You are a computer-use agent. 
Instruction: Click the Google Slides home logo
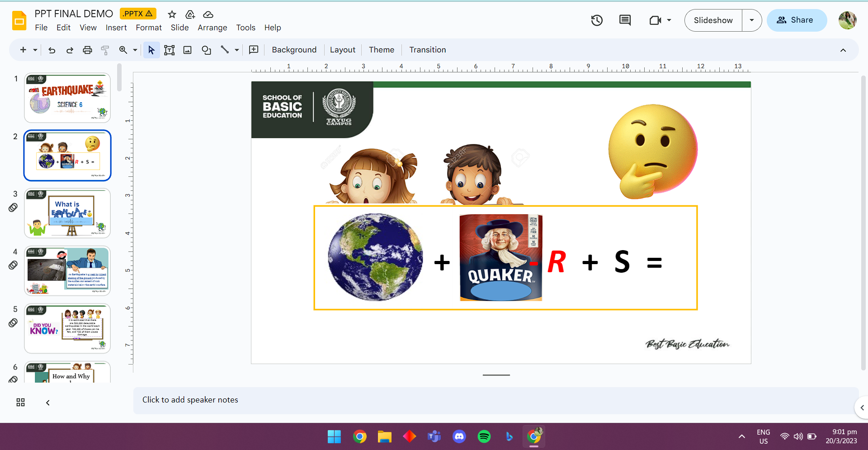pyautogui.click(x=19, y=21)
